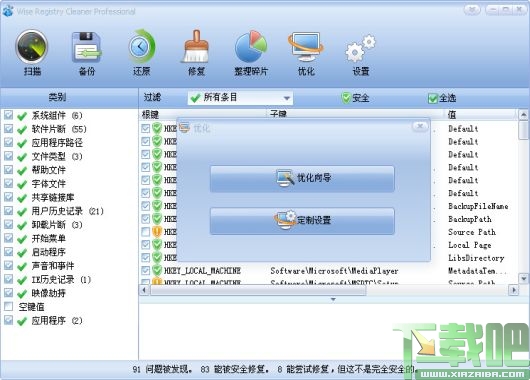
Task: Click Software\Microsoft\MediaPlayer subkey cell
Action: (x=334, y=271)
